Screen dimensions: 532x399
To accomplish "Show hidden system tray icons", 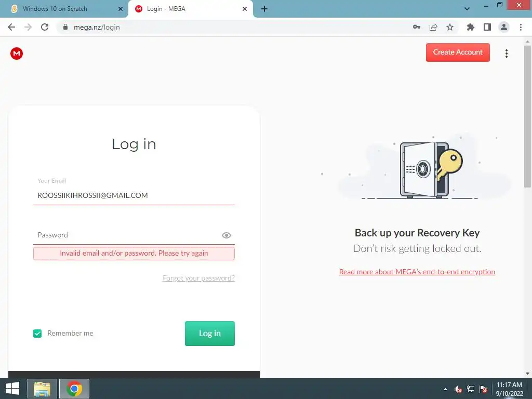I will [x=445, y=389].
